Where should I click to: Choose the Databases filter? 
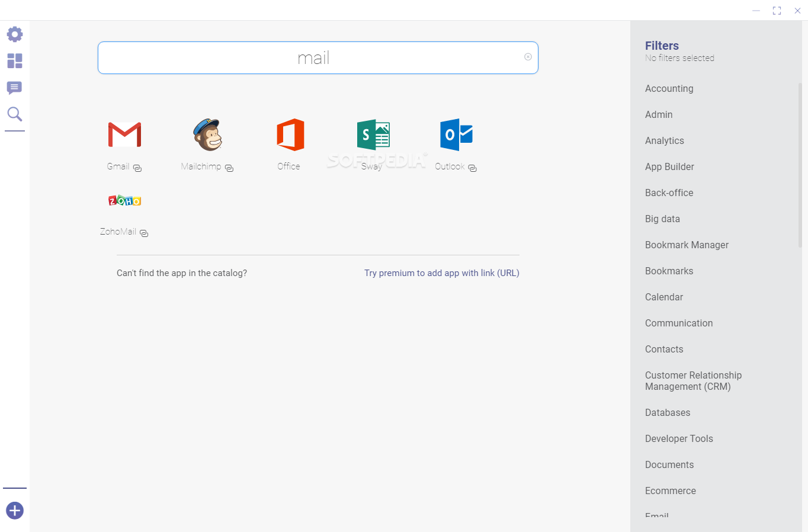point(668,412)
